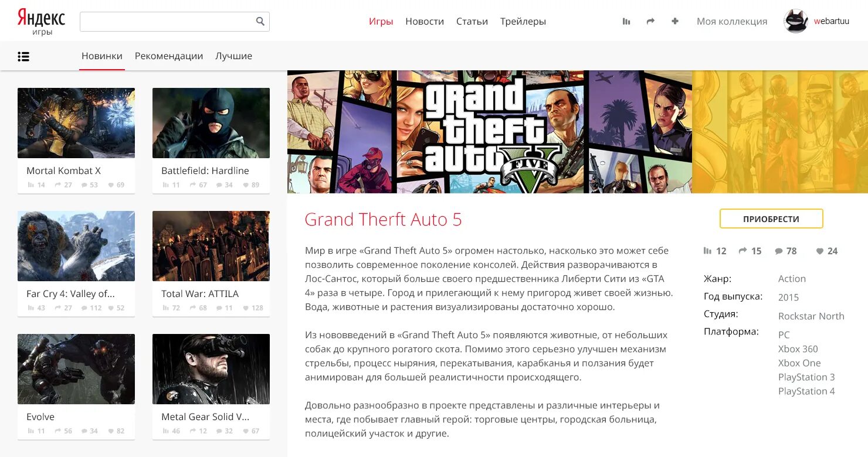Open the Battlefield: Hardline thumbnail
868x457 pixels.
pyautogui.click(x=211, y=123)
